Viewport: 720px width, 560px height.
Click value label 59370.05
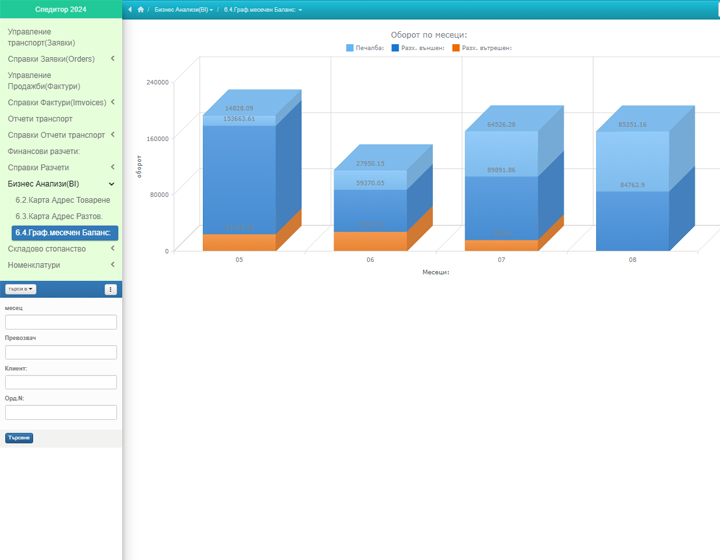[370, 183]
